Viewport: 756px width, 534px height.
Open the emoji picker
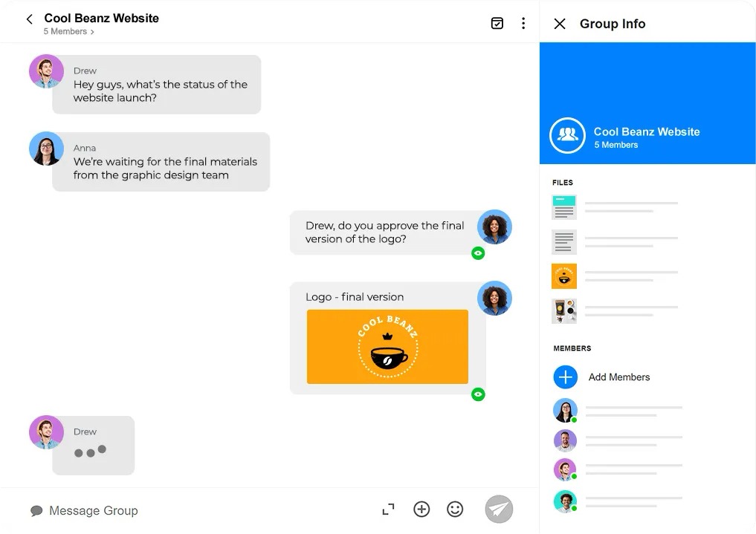(455, 509)
